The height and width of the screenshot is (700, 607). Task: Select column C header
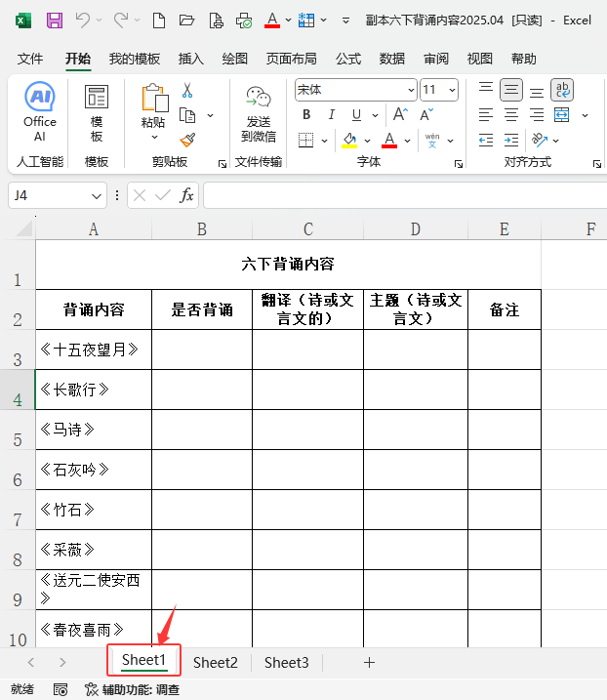click(308, 229)
